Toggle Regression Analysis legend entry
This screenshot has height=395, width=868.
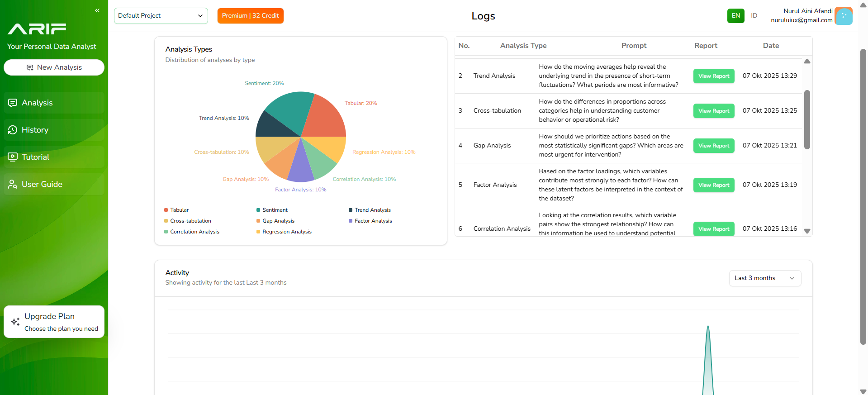tap(284, 232)
